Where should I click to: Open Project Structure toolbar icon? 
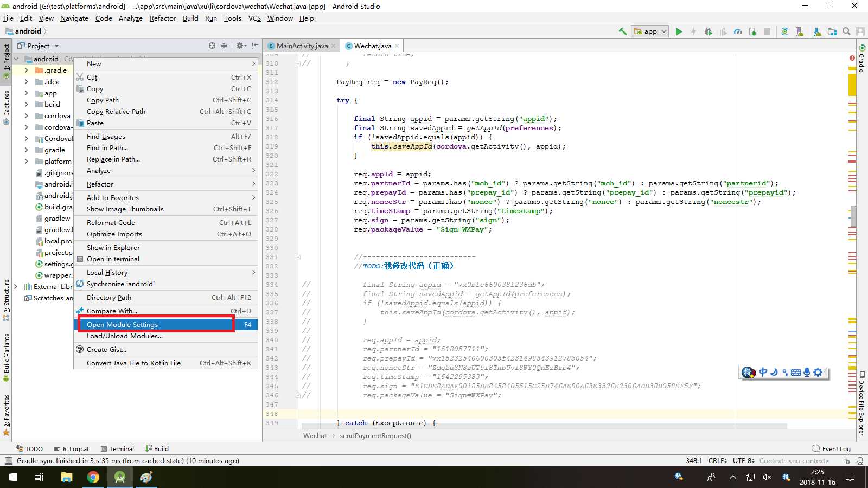click(832, 31)
